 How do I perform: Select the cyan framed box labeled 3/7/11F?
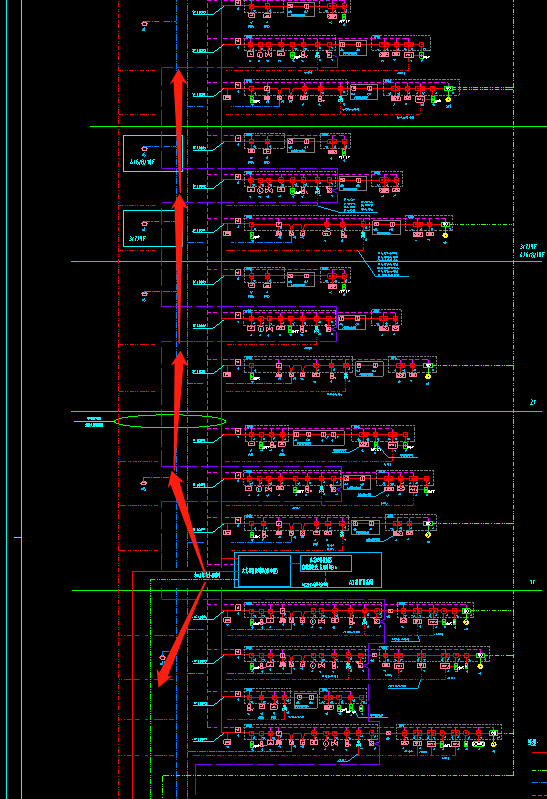pyautogui.click(x=152, y=229)
